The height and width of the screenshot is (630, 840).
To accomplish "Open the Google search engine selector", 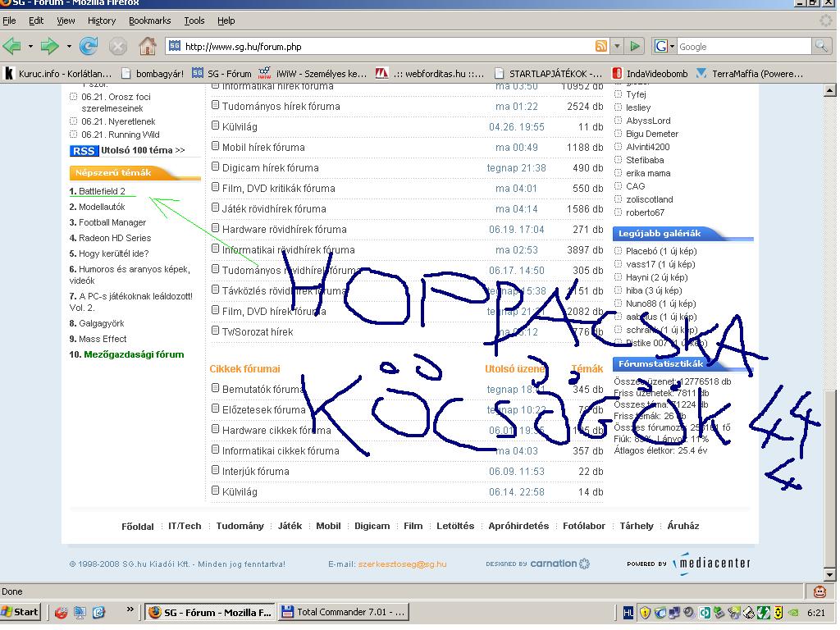I will 664,47.
